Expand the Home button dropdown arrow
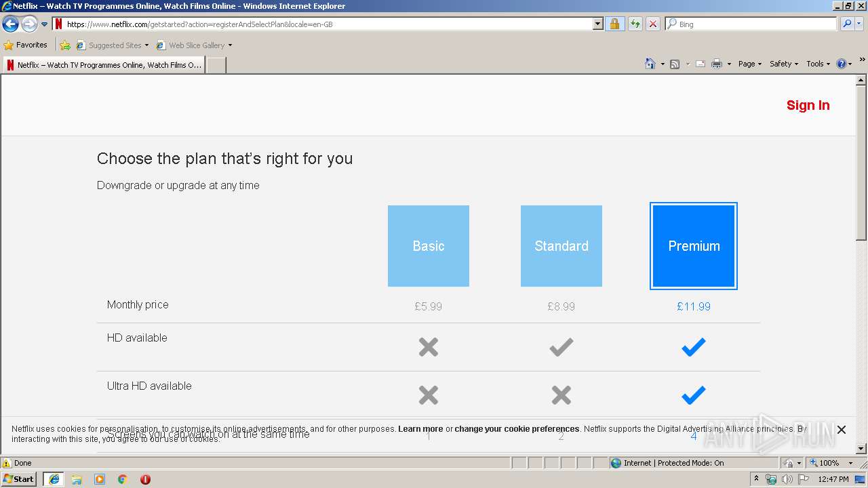 coord(663,64)
